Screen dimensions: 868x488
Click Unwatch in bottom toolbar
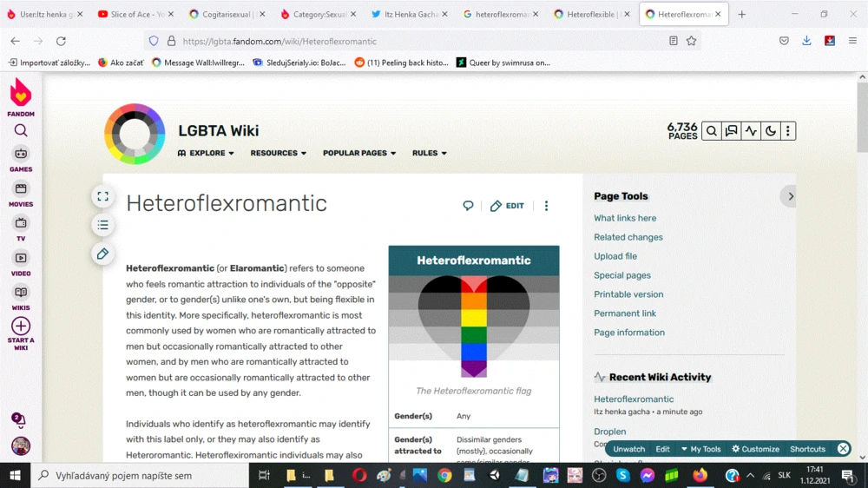[x=628, y=449]
